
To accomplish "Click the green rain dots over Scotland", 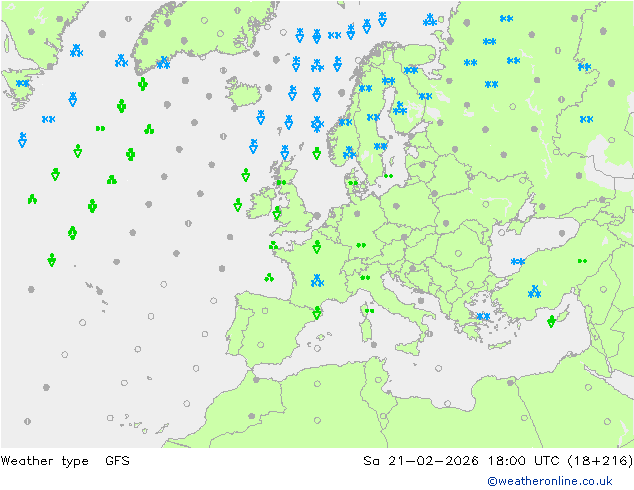I will (x=281, y=183).
